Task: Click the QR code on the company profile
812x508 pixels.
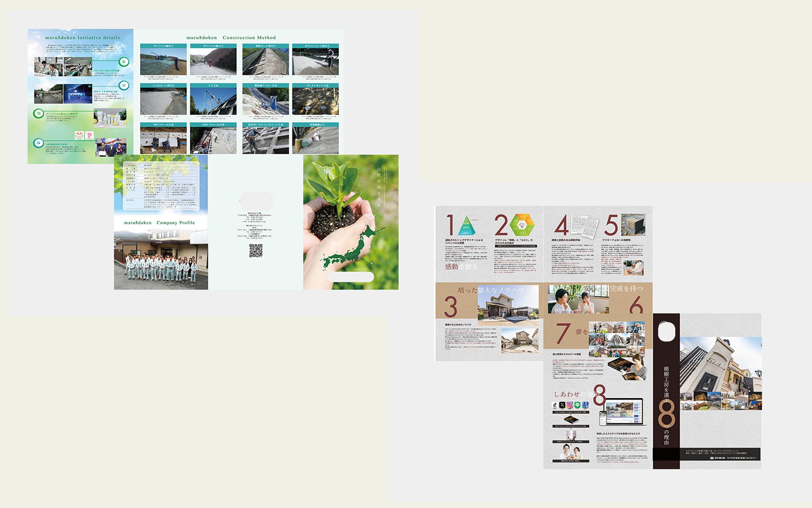Action: point(255,251)
